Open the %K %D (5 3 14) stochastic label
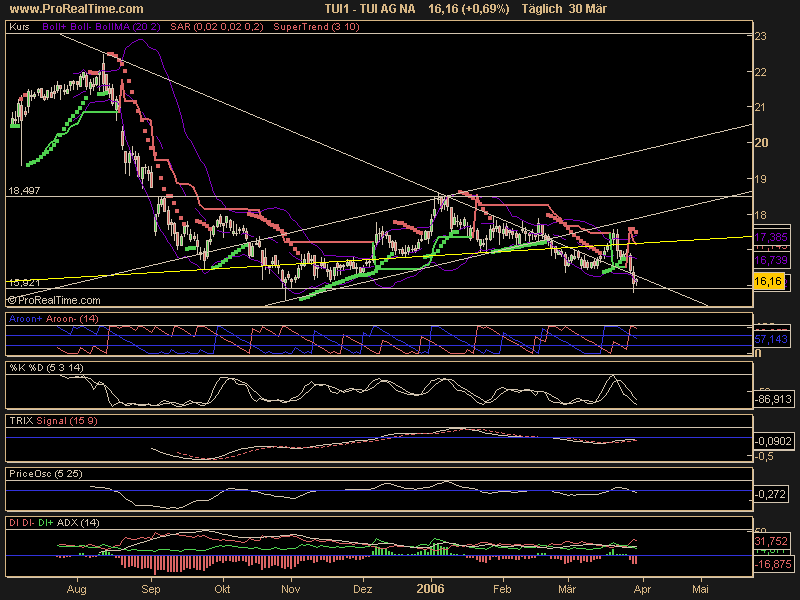Viewport: 800px width, 600px height. (x=43, y=368)
